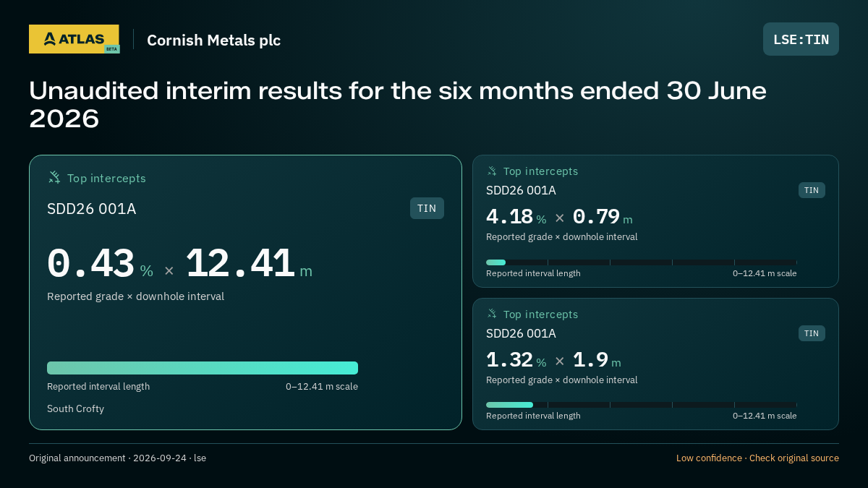This screenshot has width=868, height=488.
Task: Click the Original announcement 2026-09-24 footer text
Action: [117, 458]
